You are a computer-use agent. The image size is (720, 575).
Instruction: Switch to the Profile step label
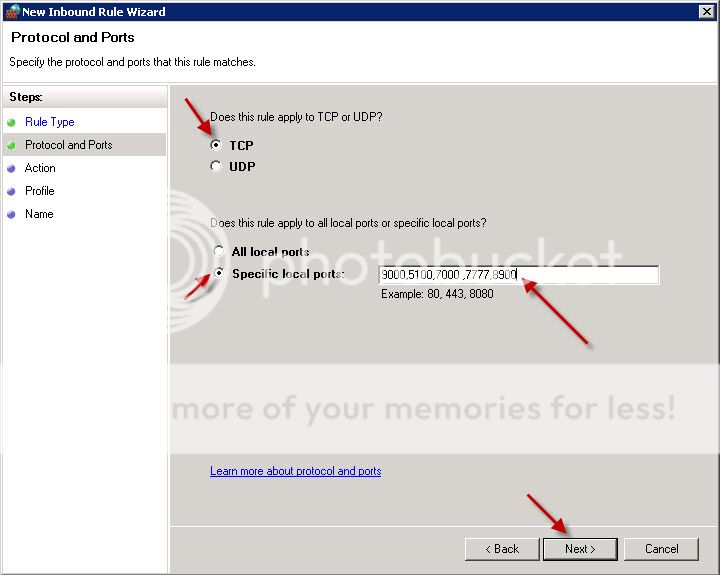pos(40,191)
